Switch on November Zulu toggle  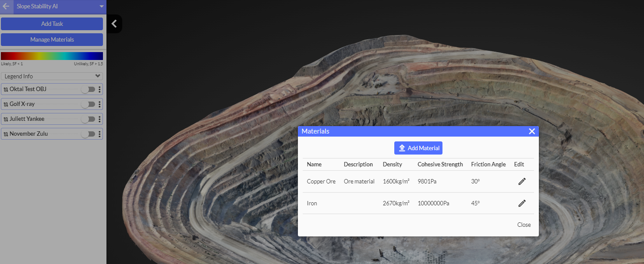88,134
